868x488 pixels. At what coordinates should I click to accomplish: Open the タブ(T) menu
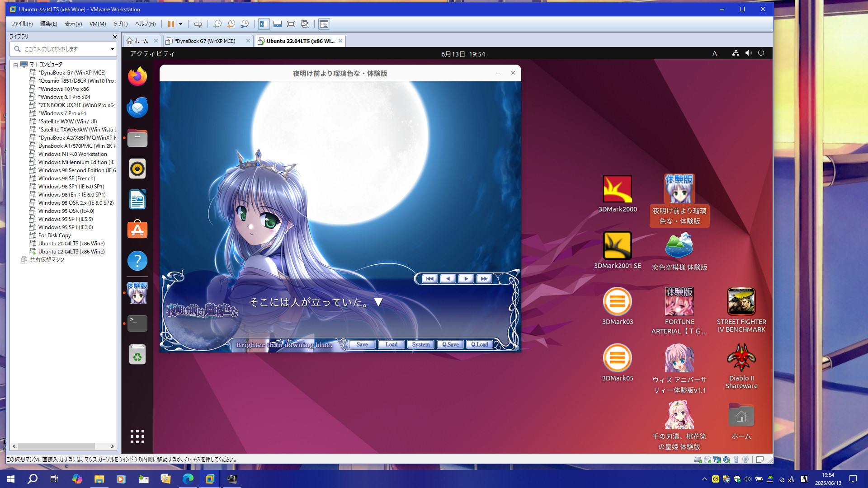(x=120, y=24)
